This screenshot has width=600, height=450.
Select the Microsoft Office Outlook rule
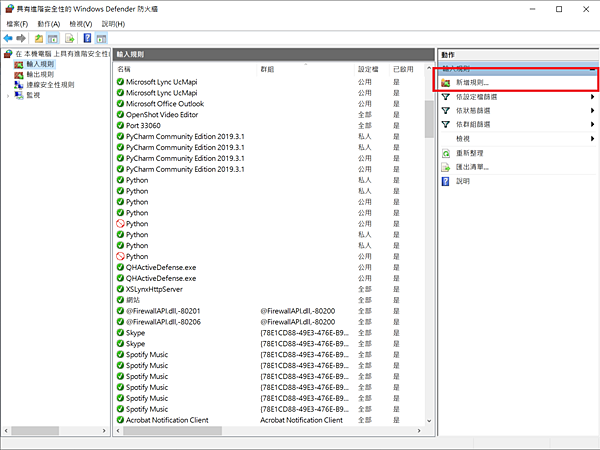pos(165,104)
